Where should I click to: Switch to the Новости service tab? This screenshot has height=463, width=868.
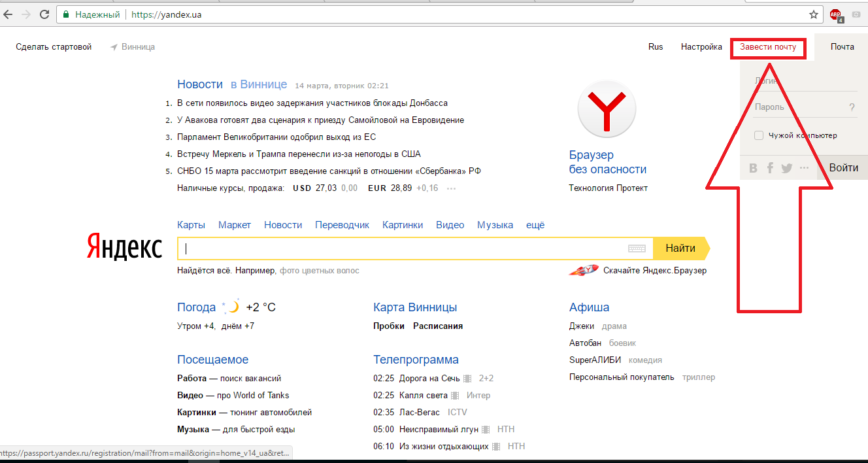tap(283, 225)
